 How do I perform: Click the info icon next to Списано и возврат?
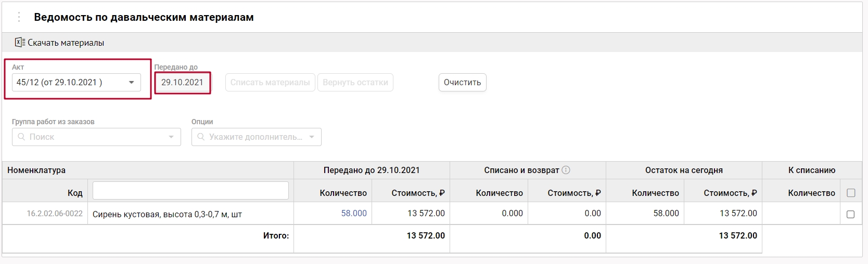(566, 170)
